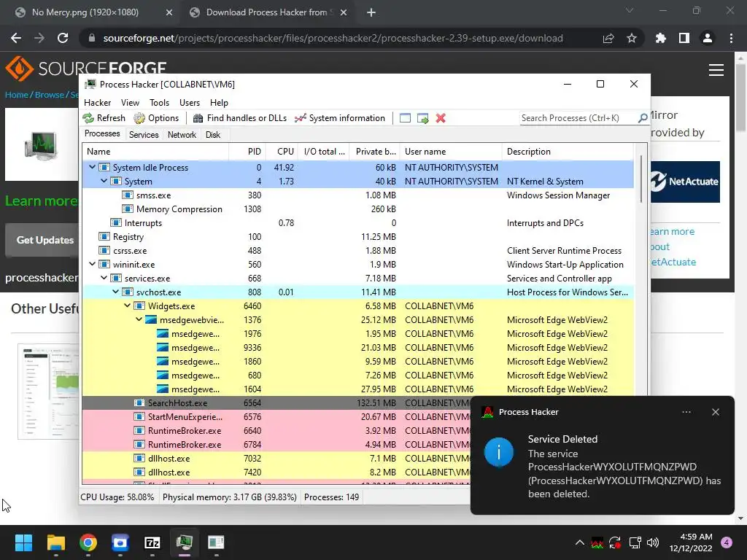The height and width of the screenshot is (560, 747).
Task: Open Chrome from the taskbar
Action: 88,542
